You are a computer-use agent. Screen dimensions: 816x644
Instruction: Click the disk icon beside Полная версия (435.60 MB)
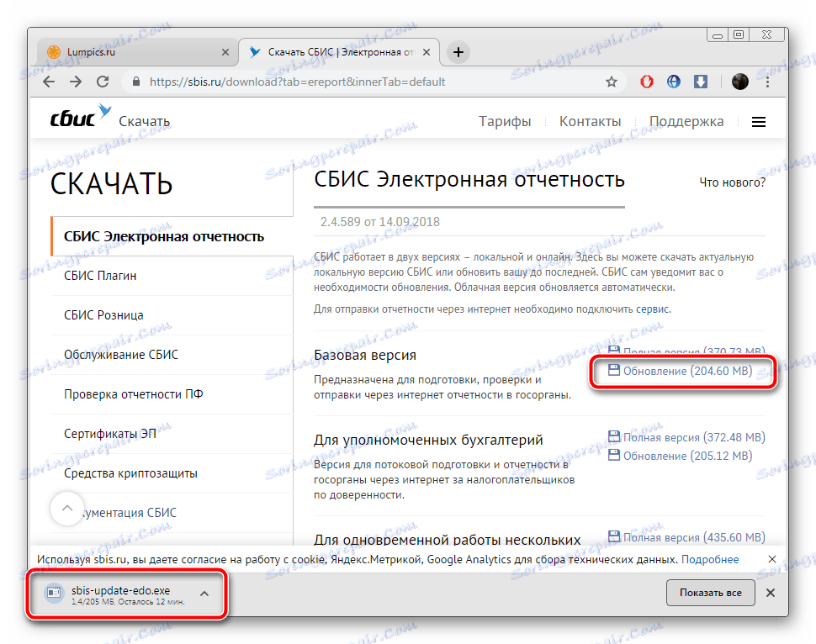tap(614, 536)
